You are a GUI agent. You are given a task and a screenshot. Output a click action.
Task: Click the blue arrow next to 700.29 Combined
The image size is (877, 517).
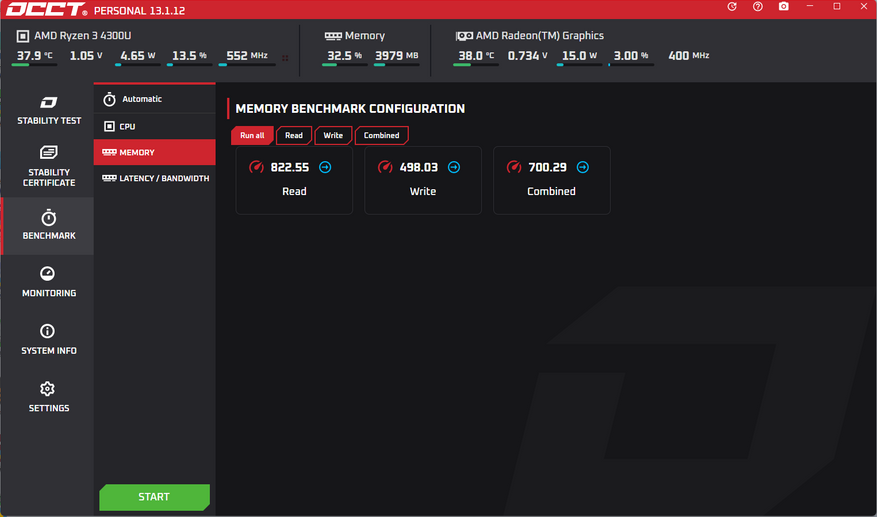coord(583,167)
